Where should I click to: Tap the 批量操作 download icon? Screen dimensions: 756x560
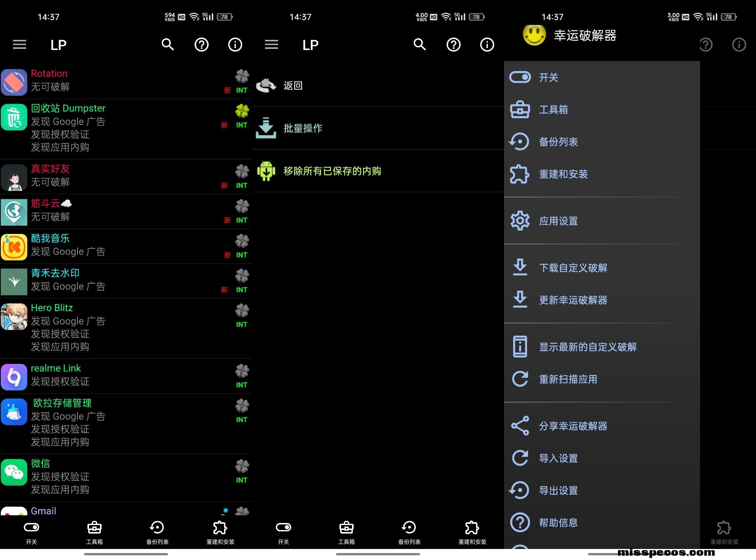coord(266,128)
